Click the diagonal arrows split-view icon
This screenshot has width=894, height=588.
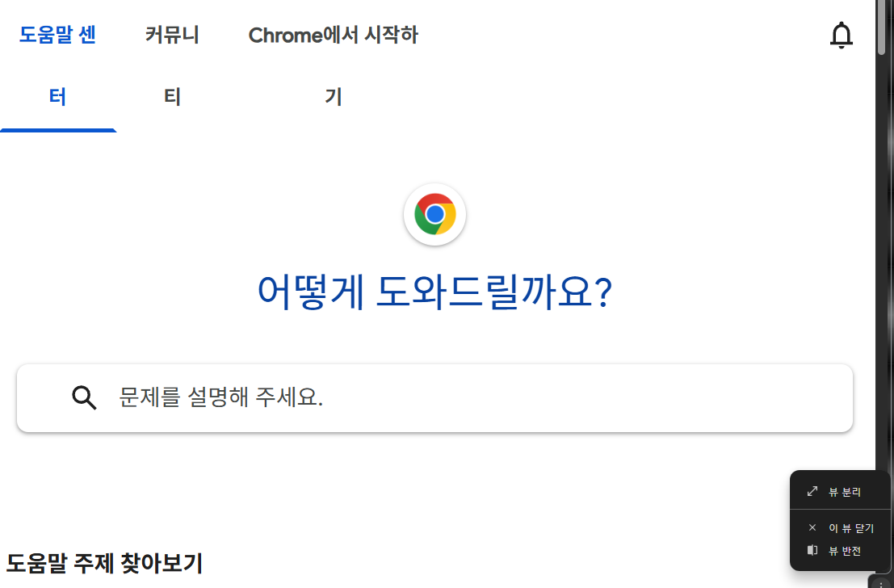click(812, 490)
